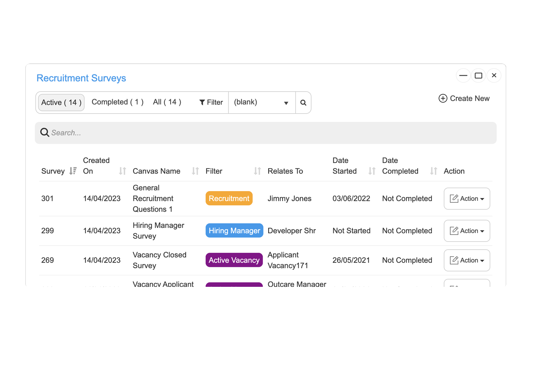Minimize the Recruitment Surveys panel

[x=463, y=75]
